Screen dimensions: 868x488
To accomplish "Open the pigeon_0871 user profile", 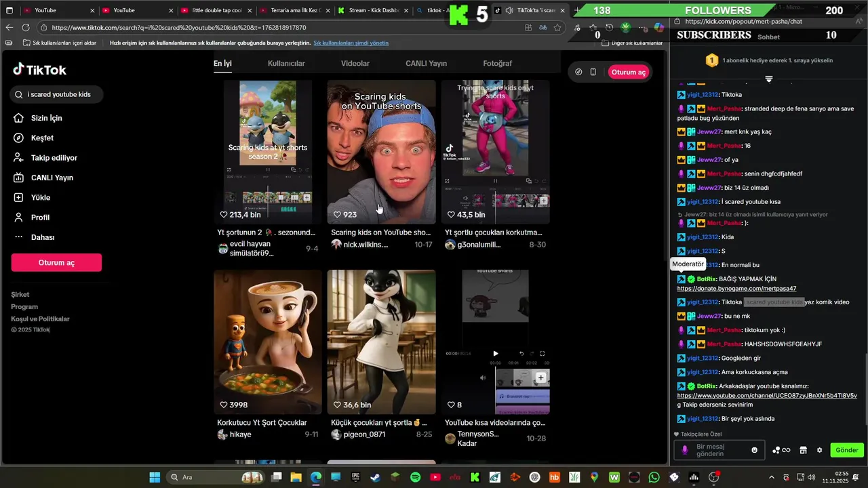I will 364,434.
